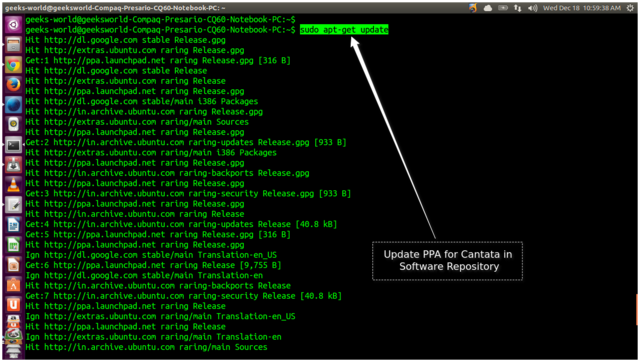
Task: Click line 'extras.ubuntu.com raring/main i386 Packages'
Action: pos(151,152)
